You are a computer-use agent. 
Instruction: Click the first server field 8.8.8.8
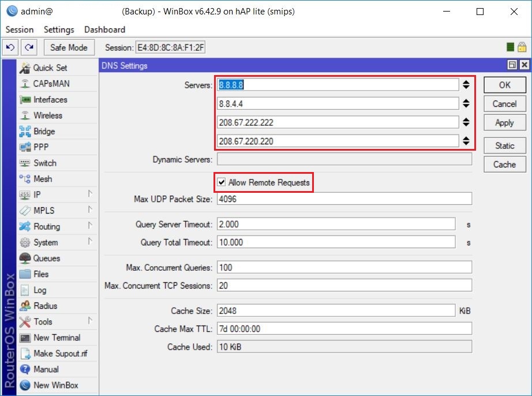click(x=338, y=85)
